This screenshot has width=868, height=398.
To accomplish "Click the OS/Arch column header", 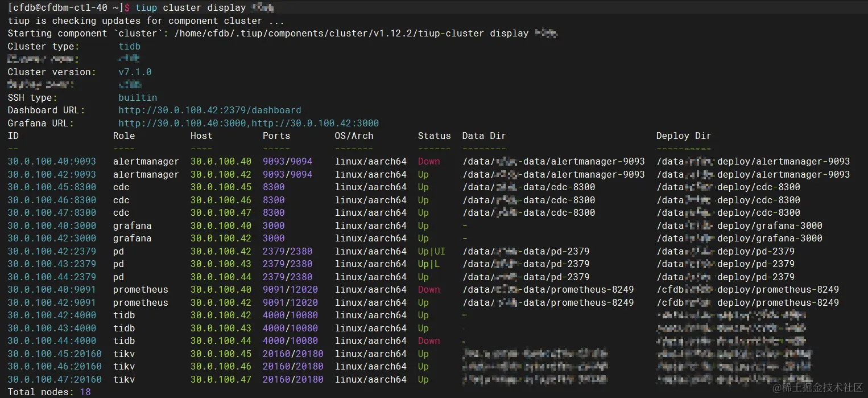I will 354,136.
